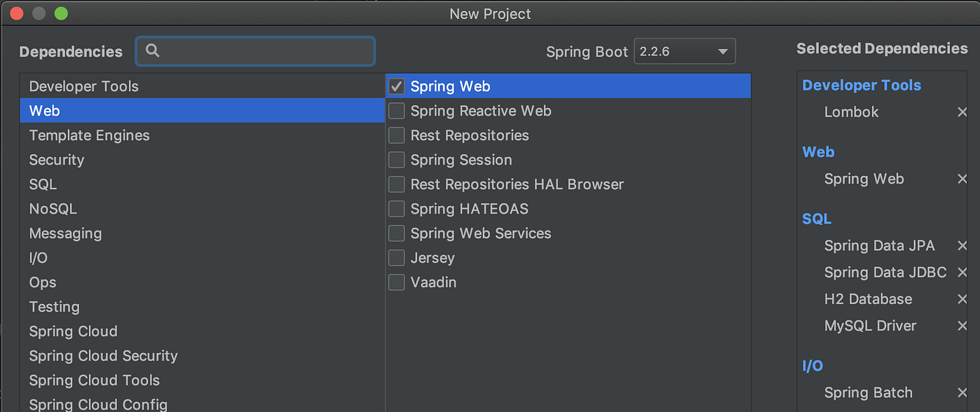
Task: Enable the Spring Reactive Web dependency
Action: tap(396, 111)
